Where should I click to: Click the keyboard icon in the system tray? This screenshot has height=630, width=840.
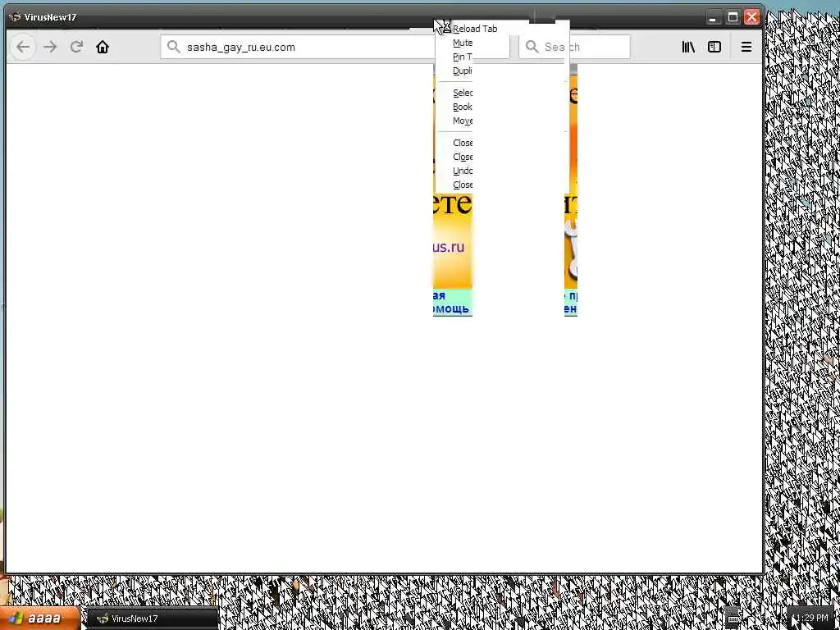[x=733, y=618]
